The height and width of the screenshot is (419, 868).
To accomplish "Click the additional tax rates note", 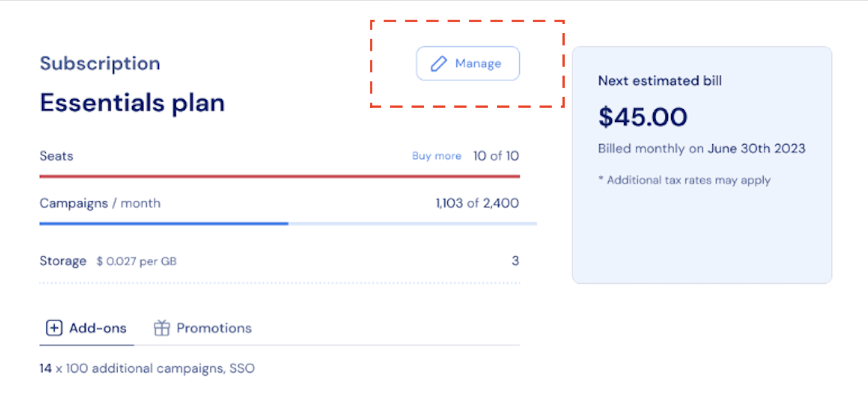I will 684,180.
